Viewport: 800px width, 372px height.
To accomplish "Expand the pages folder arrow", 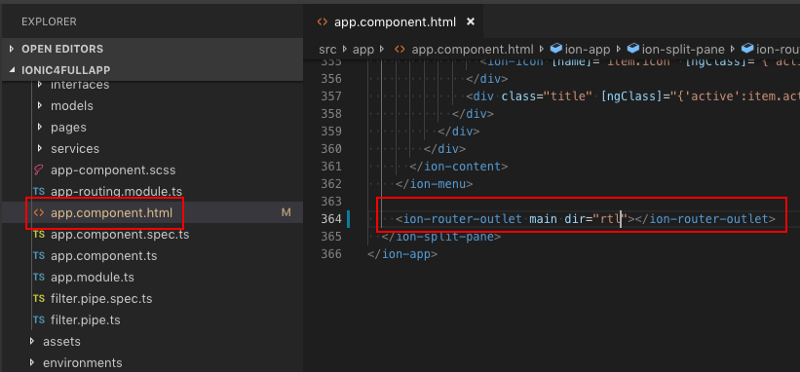I will [x=40, y=127].
